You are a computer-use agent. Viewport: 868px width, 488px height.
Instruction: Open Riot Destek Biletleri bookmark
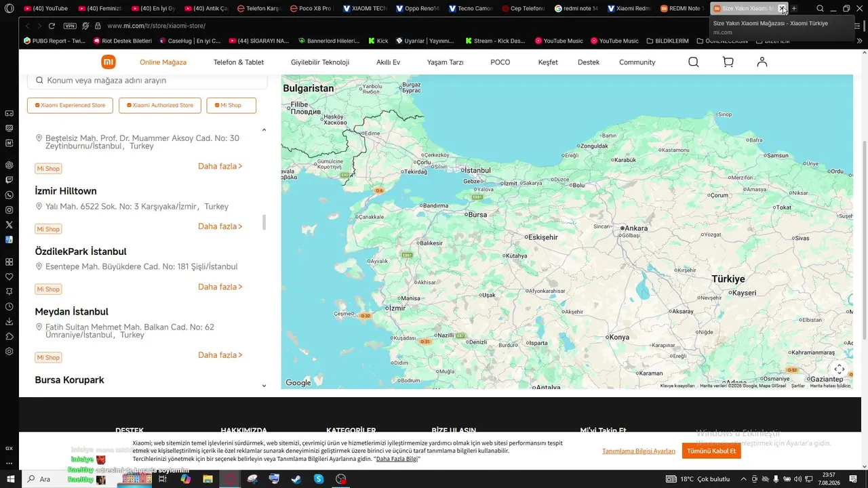(x=122, y=41)
